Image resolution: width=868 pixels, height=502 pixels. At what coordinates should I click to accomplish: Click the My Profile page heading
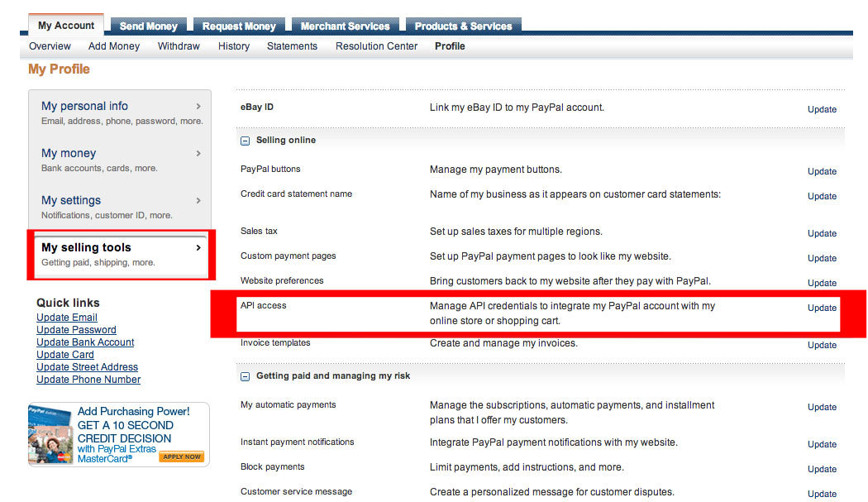[x=60, y=69]
